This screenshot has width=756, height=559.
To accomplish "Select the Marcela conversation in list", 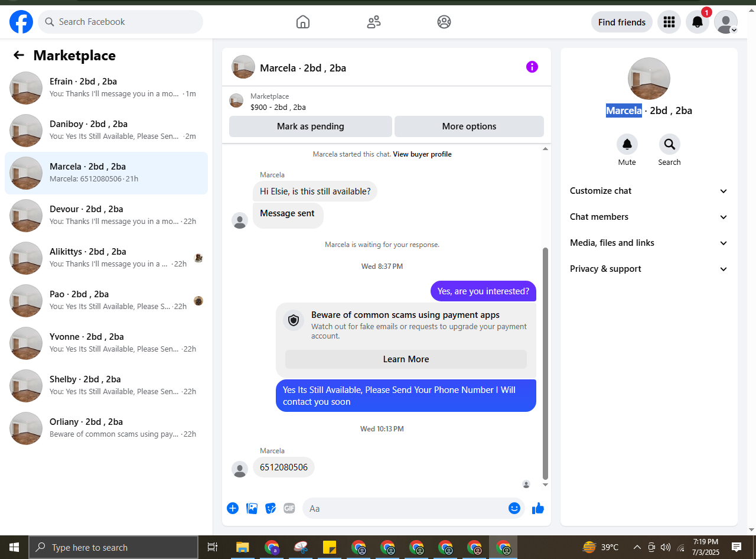I will (106, 173).
